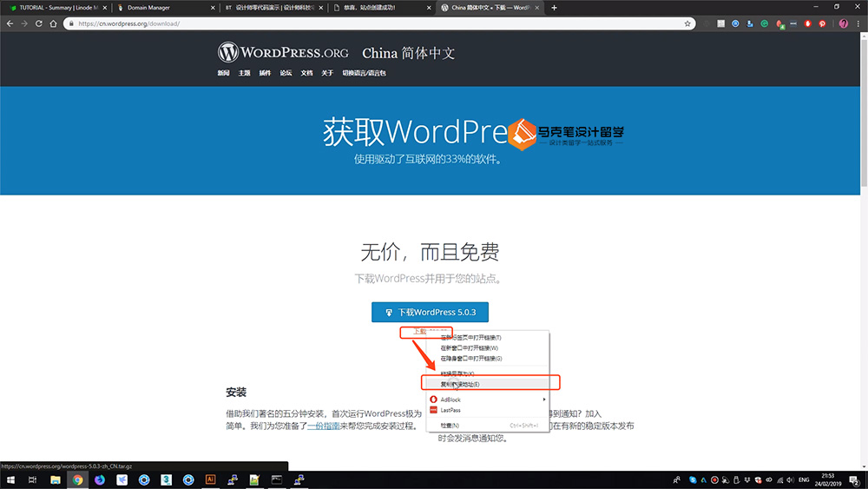This screenshot has width=868, height=489.
Task: Open the 论坛 navigation link
Action: [286, 73]
